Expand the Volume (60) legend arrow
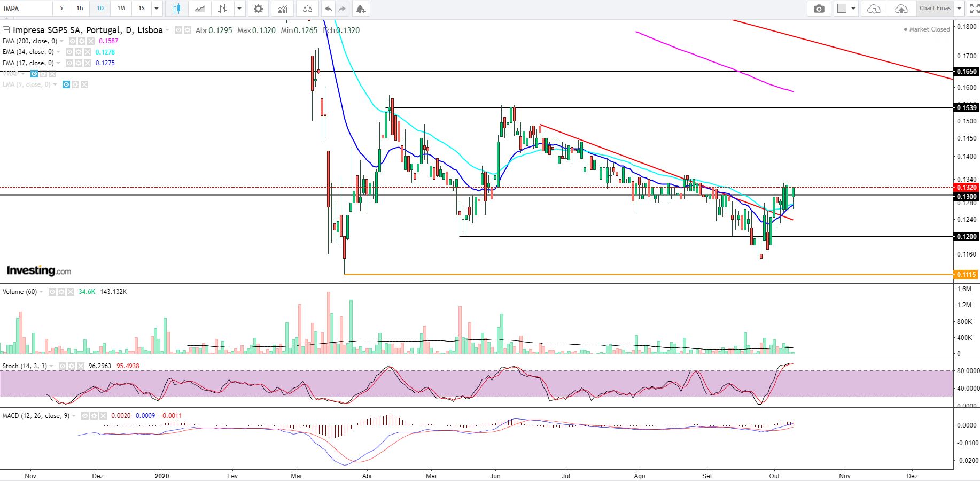Viewport: 980px width, 481px height. 41,292
